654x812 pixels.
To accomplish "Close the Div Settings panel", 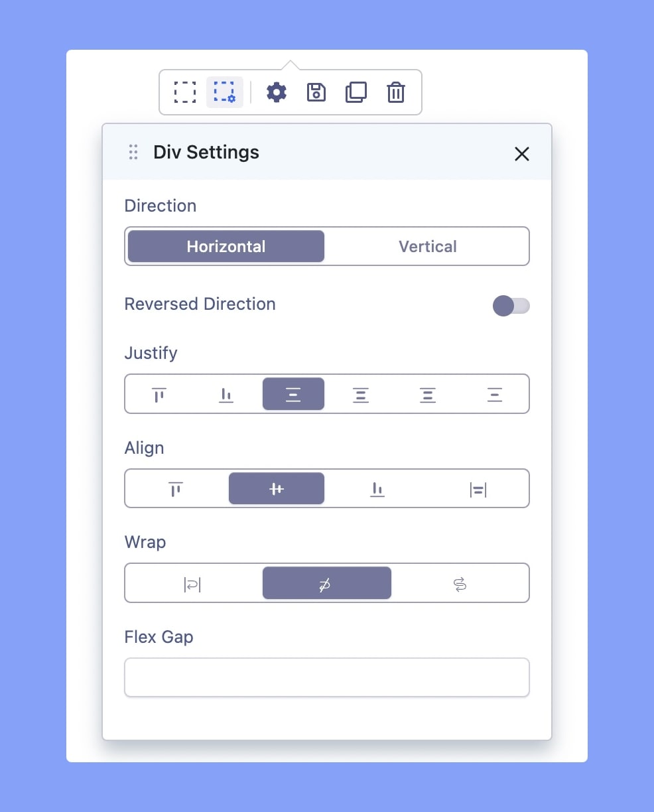I will [x=522, y=154].
